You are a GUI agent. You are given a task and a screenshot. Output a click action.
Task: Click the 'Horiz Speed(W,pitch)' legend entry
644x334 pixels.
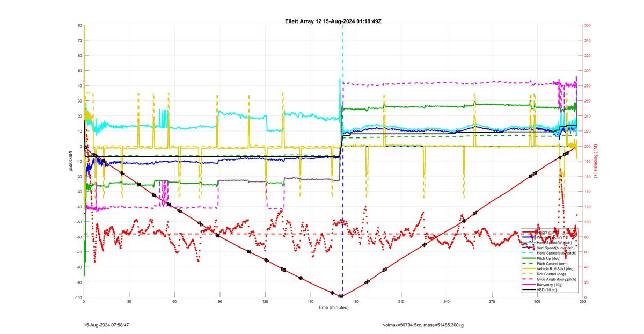point(554,243)
